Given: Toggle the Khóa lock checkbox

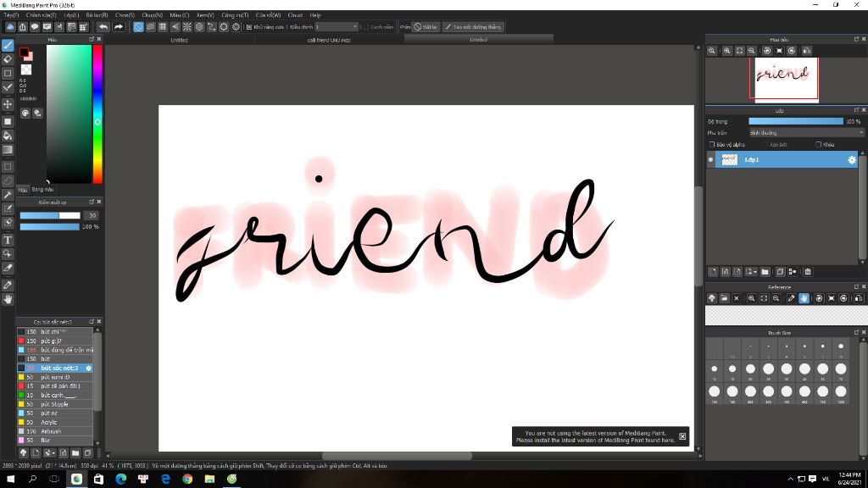Looking at the screenshot, I should pos(818,144).
